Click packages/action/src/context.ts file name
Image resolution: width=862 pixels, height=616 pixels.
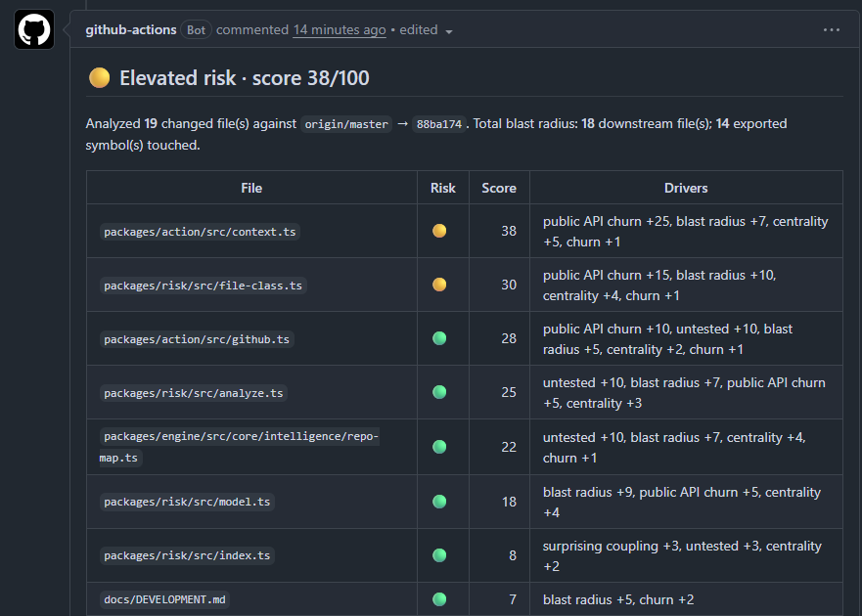point(200,232)
